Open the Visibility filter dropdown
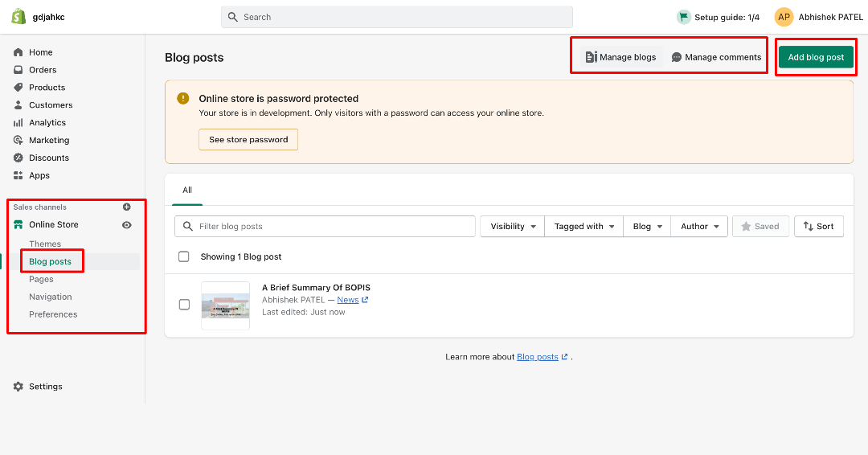The width and height of the screenshot is (868, 455). [513, 227]
